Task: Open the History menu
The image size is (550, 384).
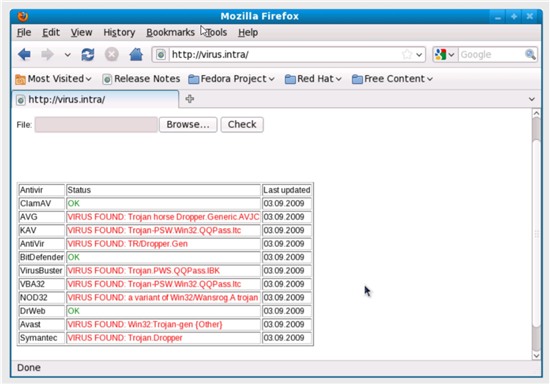Action: pyautogui.click(x=119, y=33)
